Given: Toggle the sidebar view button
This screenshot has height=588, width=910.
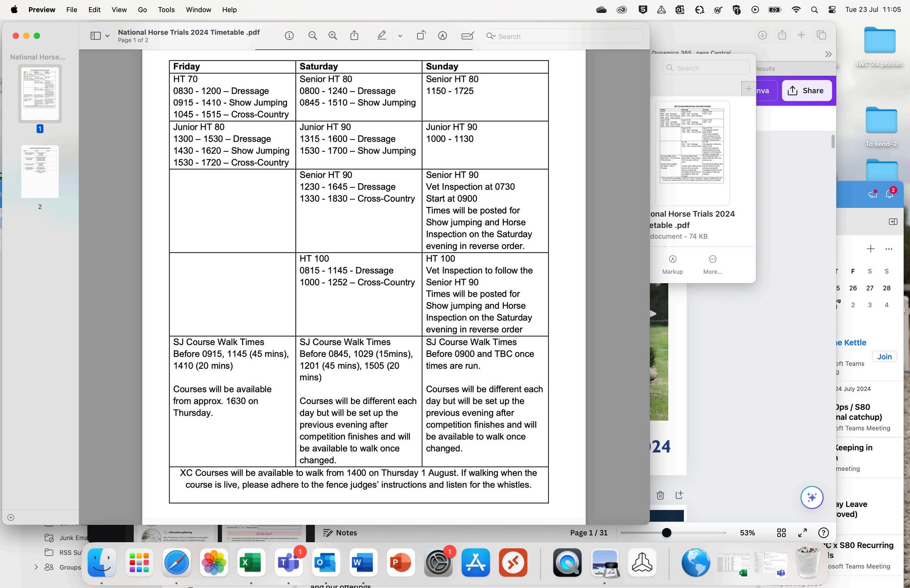Looking at the screenshot, I should tap(96, 36).
